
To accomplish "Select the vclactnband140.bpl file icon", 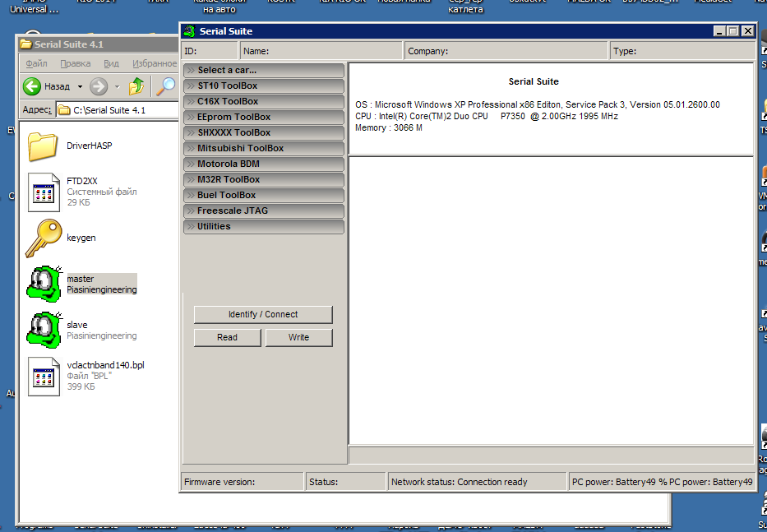I will coord(44,376).
